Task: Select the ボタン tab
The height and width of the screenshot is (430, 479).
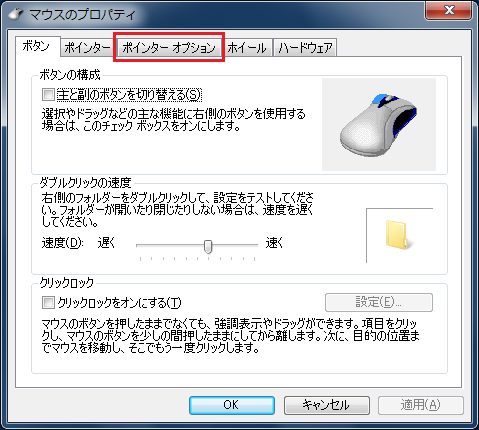Action: (x=36, y=46)
